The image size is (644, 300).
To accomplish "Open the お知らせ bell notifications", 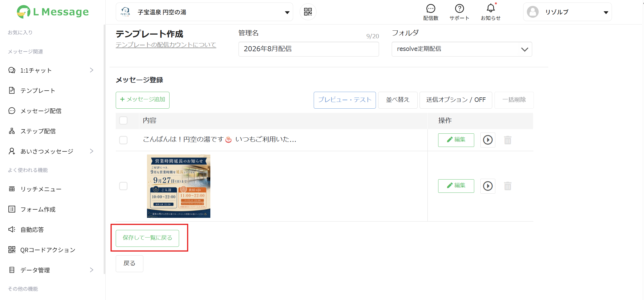I will pyautogui.click(x=491, y=8).
